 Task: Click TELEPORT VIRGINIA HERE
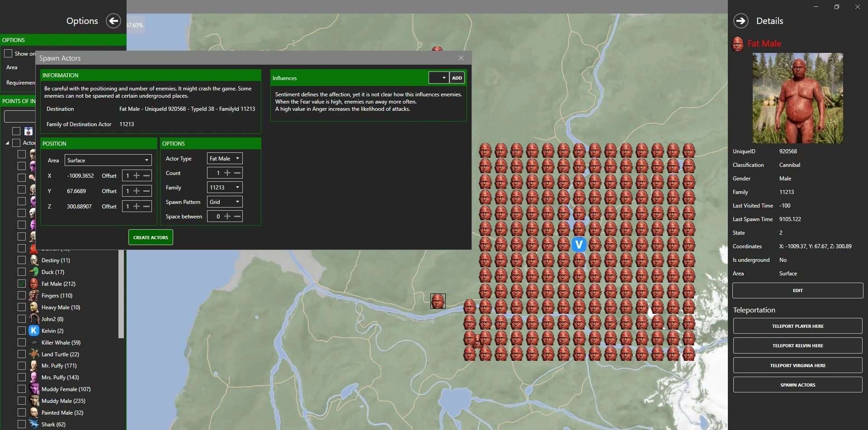pyautogui.click(x=797, y=365)
